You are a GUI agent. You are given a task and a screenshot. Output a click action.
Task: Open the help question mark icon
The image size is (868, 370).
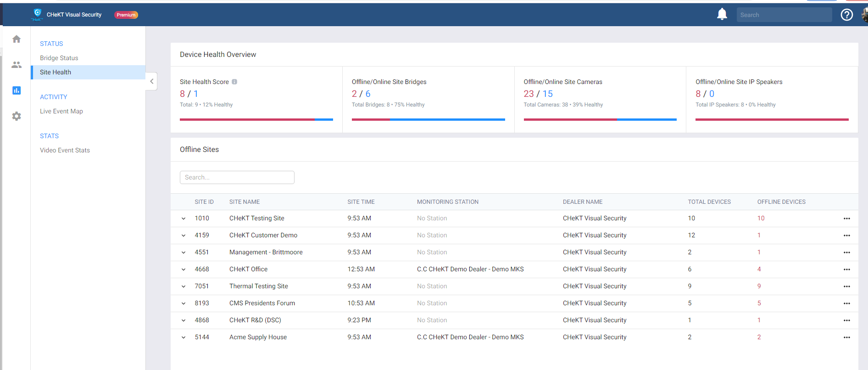point(846,15)
